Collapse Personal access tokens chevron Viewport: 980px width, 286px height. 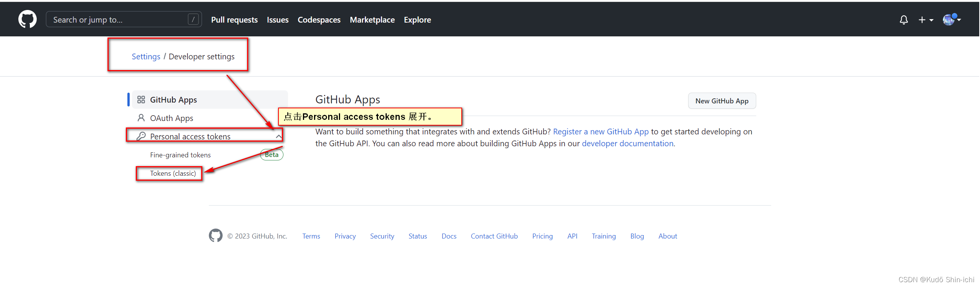(x=278, y=137)
